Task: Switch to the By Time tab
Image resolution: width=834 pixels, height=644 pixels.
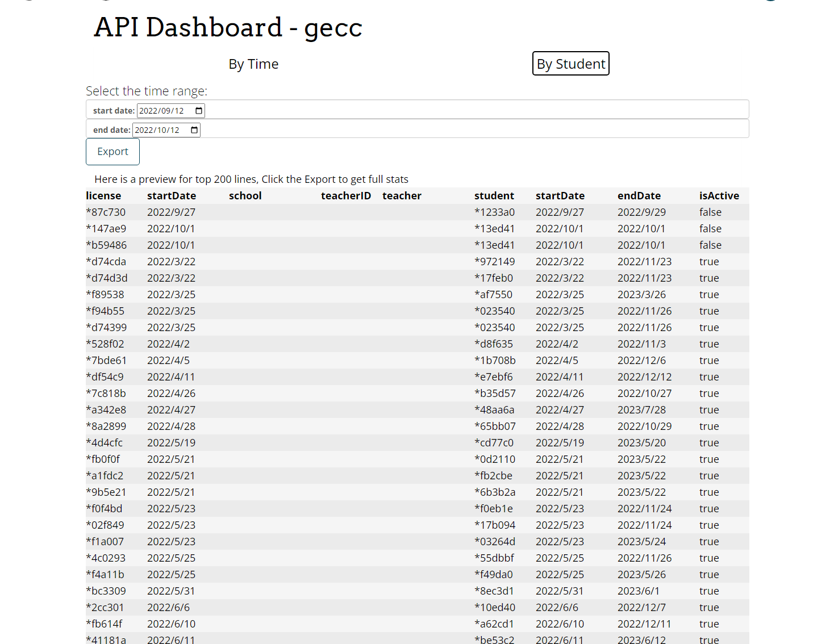Action: [253, 64]
